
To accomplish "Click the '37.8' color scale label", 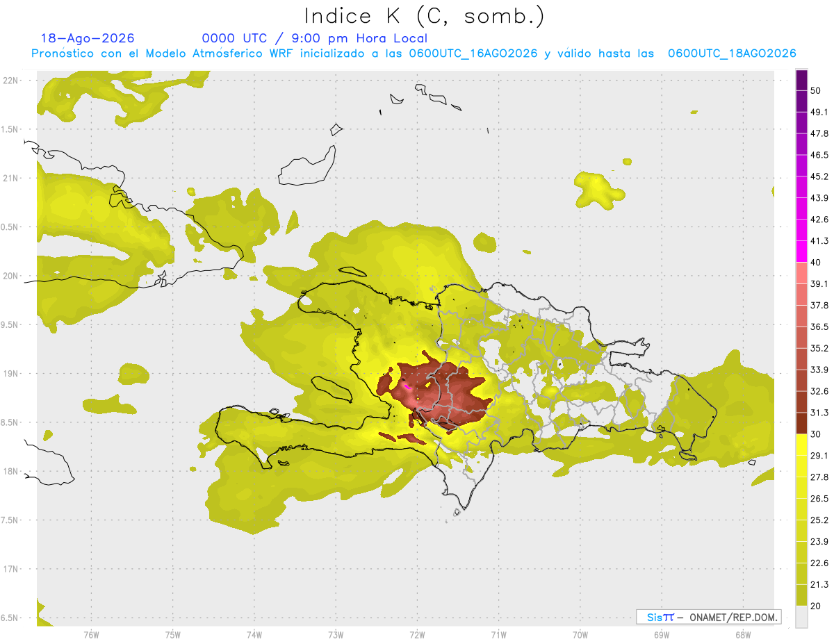I will point(819,305).
